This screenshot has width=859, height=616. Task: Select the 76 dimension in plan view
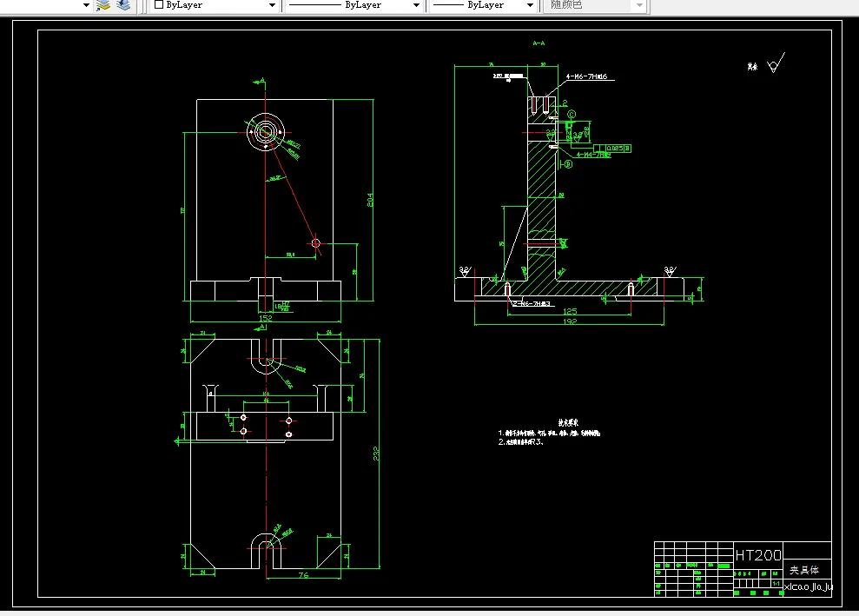(x=303, y=575)
